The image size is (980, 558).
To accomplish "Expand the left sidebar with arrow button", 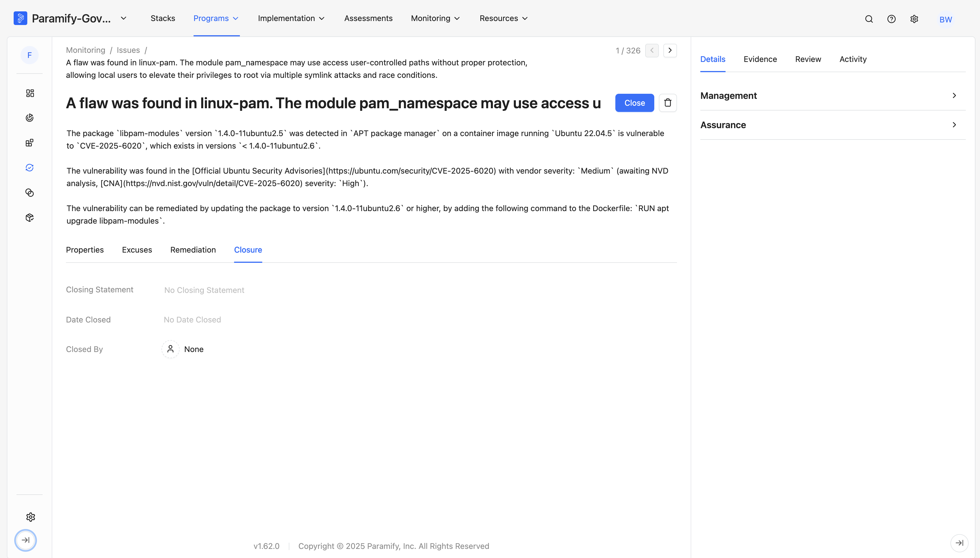I will click(26, 540).
